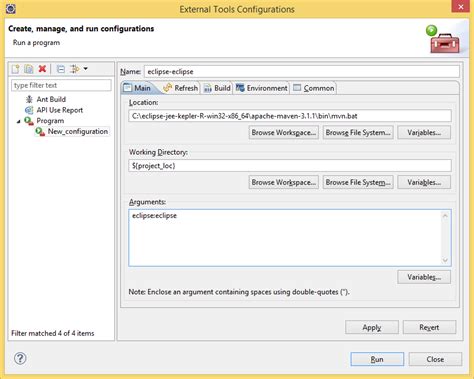Screen dimensions: 474x379
Task: Delete selected configuration with red X
Action: 42,69
